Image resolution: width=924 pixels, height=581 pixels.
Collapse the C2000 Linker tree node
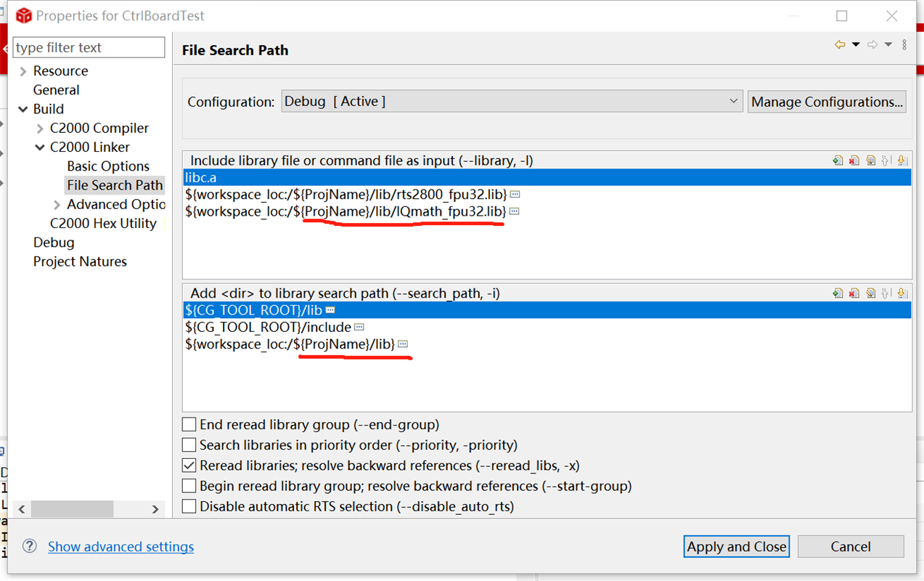tap(40, 147)
